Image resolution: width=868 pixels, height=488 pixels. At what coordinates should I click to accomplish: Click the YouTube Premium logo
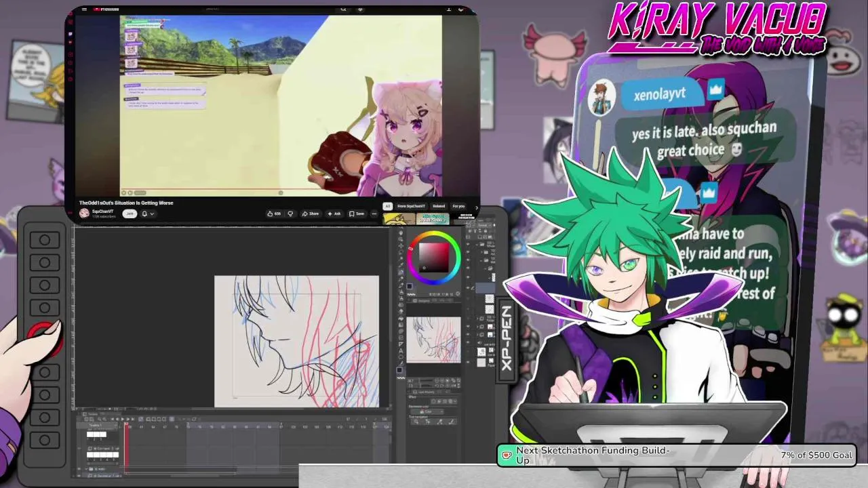[x=106, y=9]
